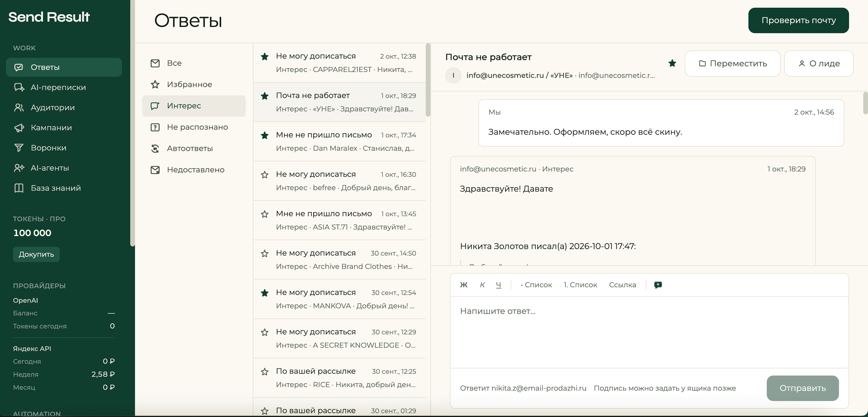Click the Докупить tokens button
Screen dimensions: 868x417
(36, 254)
